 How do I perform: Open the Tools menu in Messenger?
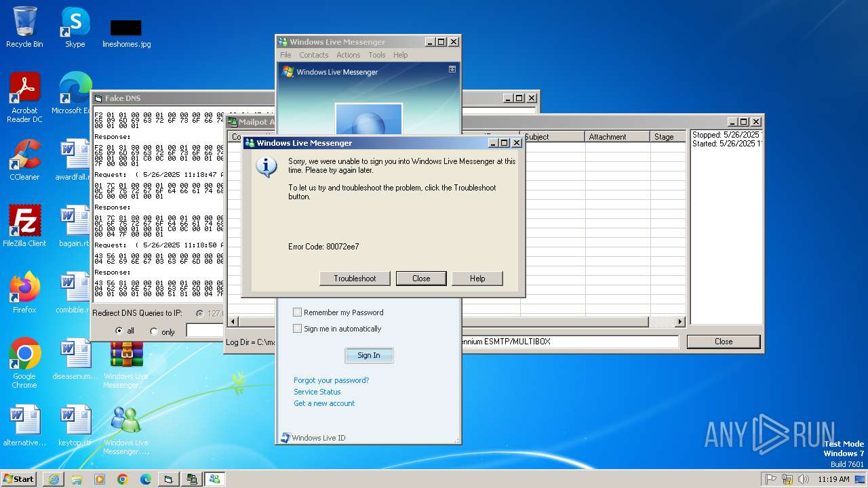(x=376, y=55)
